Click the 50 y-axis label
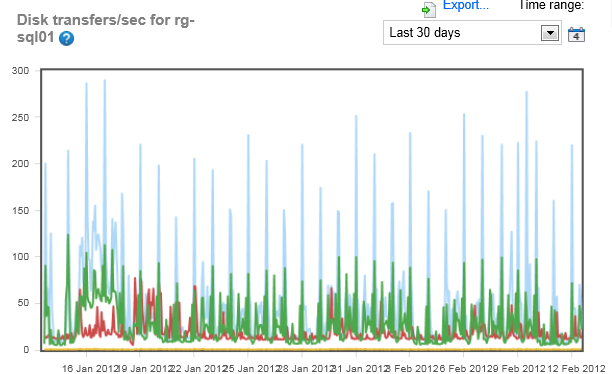 23,303
